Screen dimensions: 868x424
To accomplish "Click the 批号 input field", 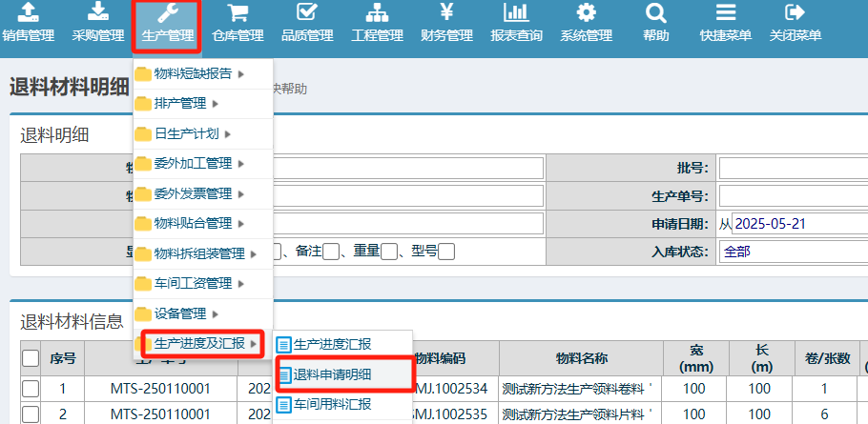I will (793, 169).
